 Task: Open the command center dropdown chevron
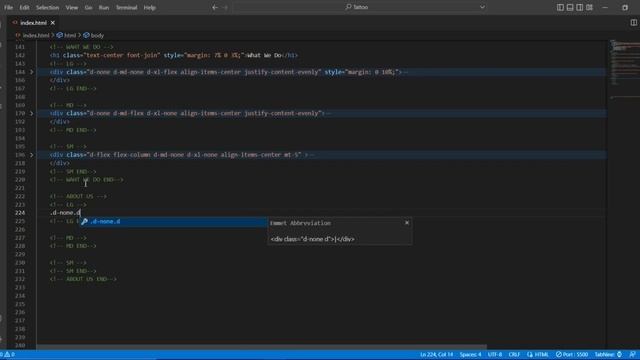point(482,7)
